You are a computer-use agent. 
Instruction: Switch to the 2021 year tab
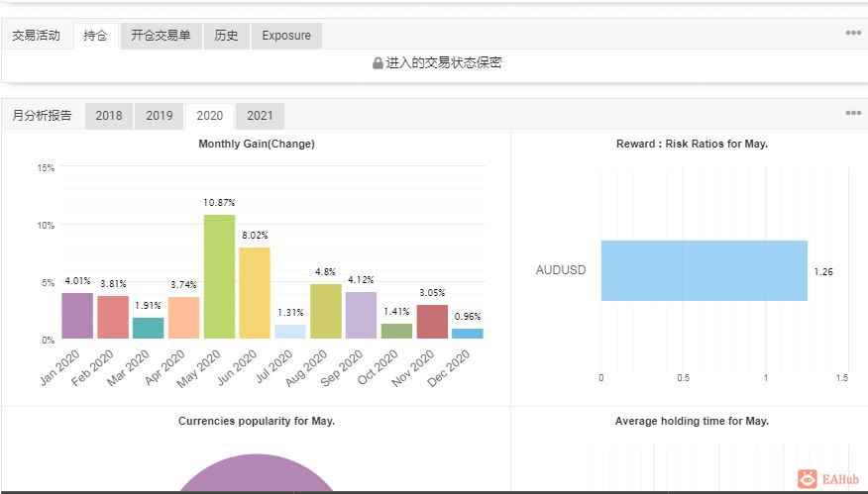[x=260, y=116]
